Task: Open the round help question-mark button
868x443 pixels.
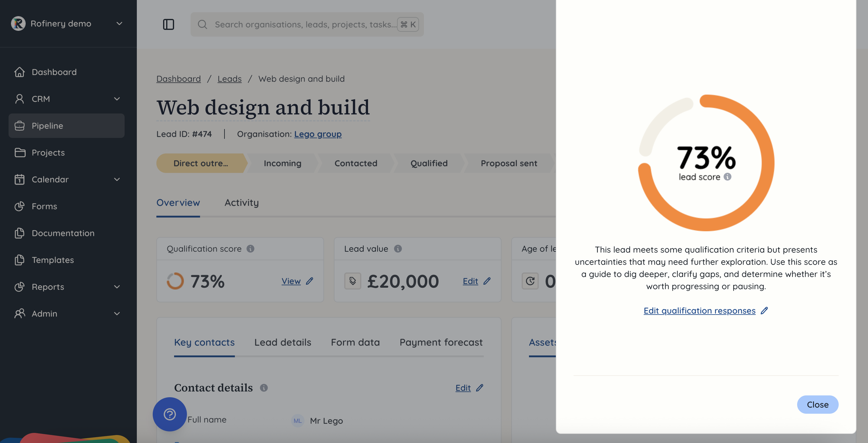Action: tap(170, 414)
